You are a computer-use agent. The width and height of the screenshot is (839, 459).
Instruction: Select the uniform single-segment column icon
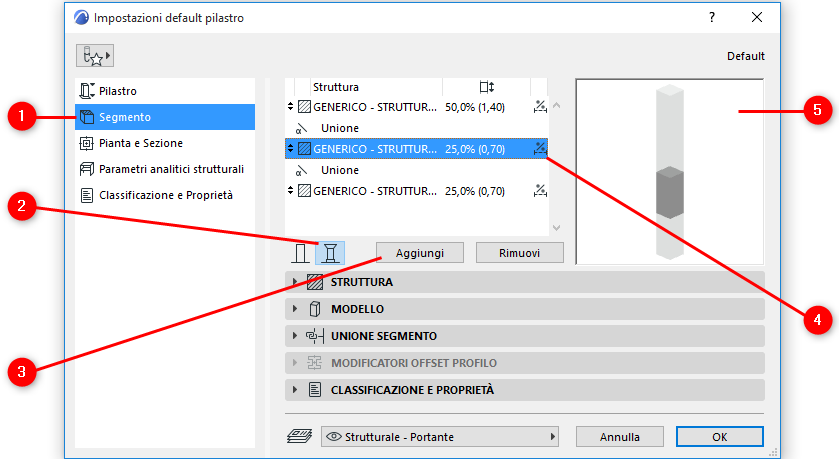point(300,252)
